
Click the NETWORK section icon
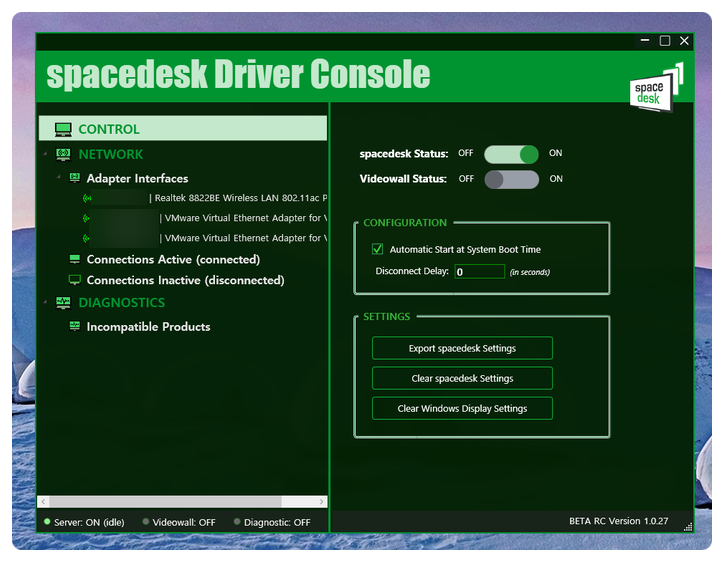(x=63, y=155)
